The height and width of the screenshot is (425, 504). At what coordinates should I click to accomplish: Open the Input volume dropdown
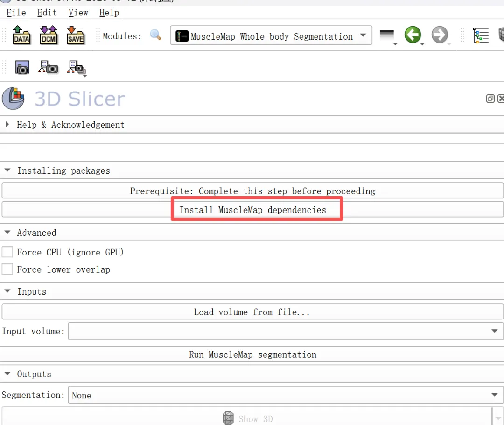tap(286, 331)
